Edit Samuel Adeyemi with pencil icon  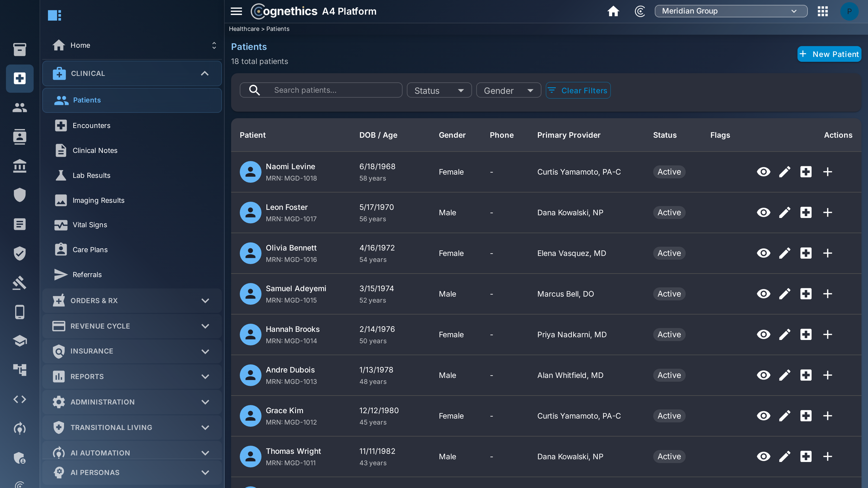pos(784,294)
